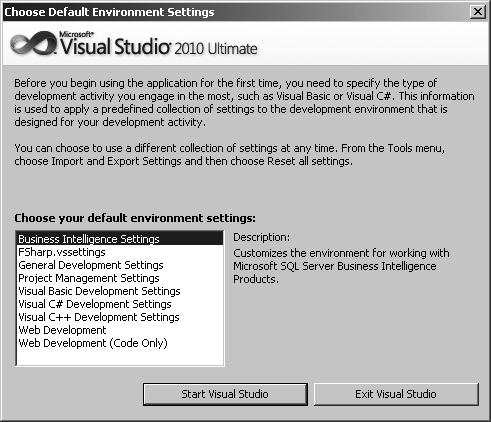This screenshot has height=422, width=491.
Task: Click the Visual Studio 2010 Ultimate banner text
Action: (x=159, y=46)
